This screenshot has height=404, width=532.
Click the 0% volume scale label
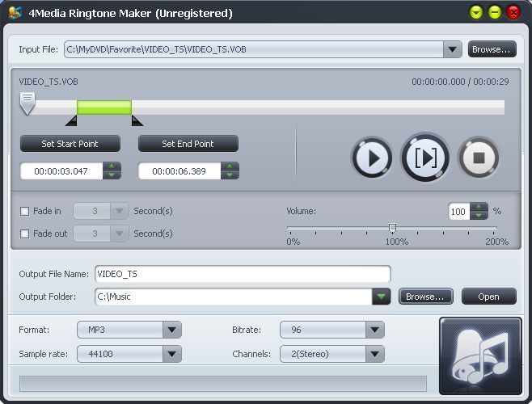click(x=293, y=242)
